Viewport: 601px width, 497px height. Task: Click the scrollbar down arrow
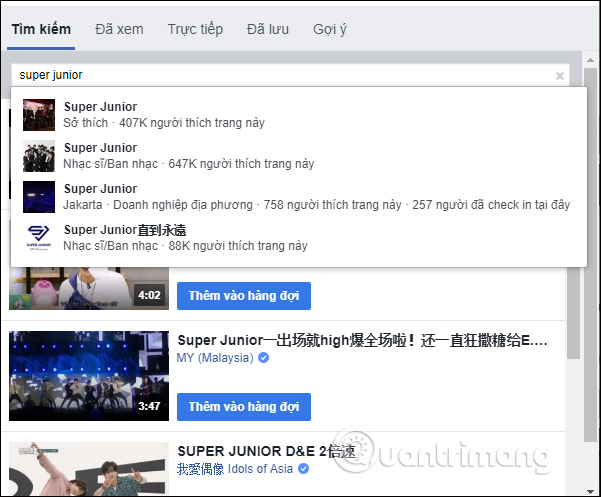coord(590,491)
